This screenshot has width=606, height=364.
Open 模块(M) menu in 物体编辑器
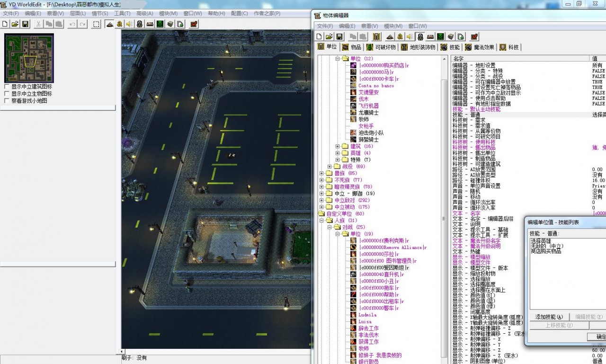pyautogui.click(x=393, y=26)
